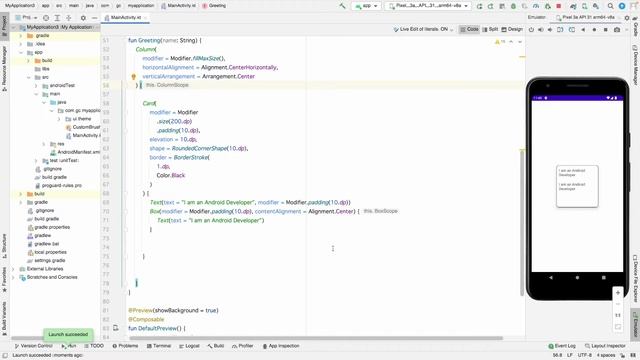Screen dimensions: 640x360
Task: Expand the androidTest folder
Action: click(36, 86)
